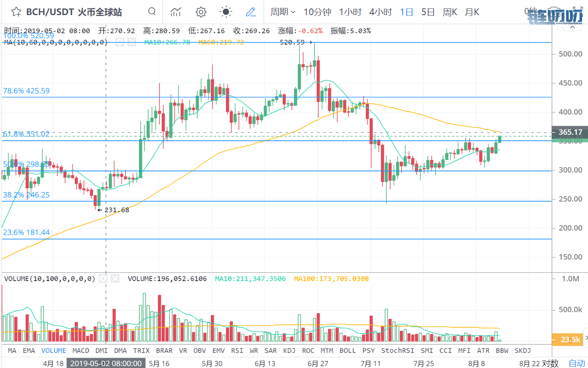Select the DMI indicator tab
The height and width of the screenshot is (368, 588).
102,350
